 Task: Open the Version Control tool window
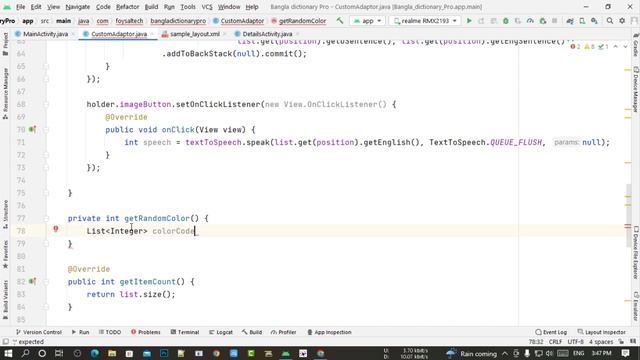point(38,332)
